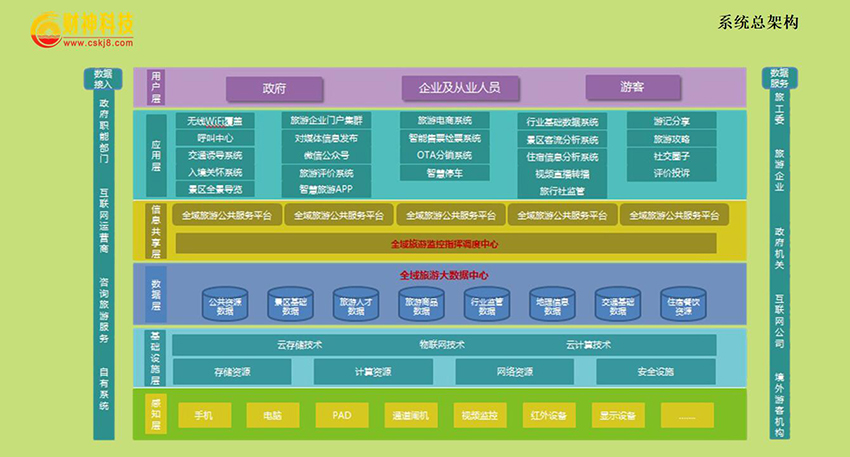Click the 全域旅游监控指挥调度中心 bar
Screen dimensions: 850x457
click(446, 244)
